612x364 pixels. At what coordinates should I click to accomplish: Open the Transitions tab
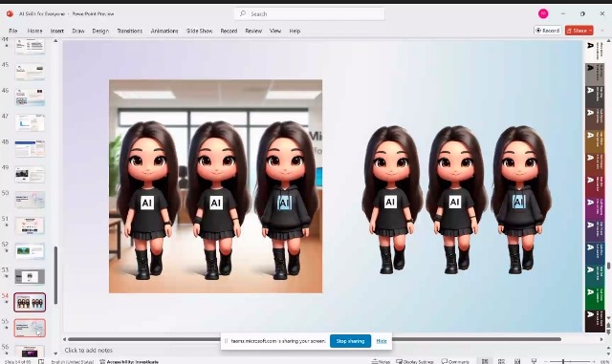pos(130,31)
